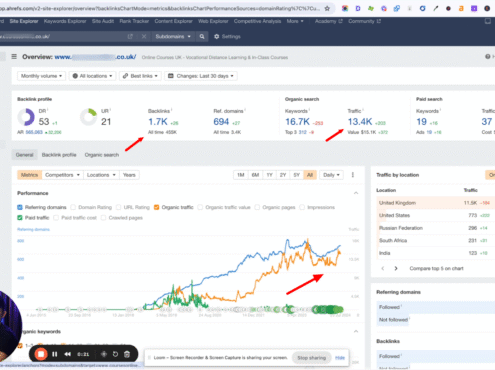Switch to the Backlink profile tab
Screen dimensions: 495x370
pos(59,155)
